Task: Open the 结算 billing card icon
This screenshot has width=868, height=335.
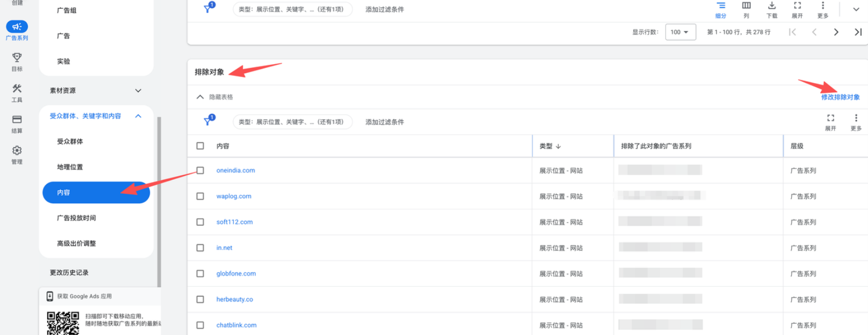Action: pos(17,119)
